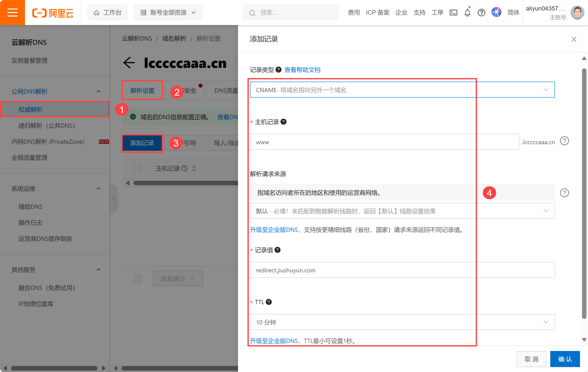Collapse the system operations section
This screenshot has height=372, width=588.
(x=98, y=189)
